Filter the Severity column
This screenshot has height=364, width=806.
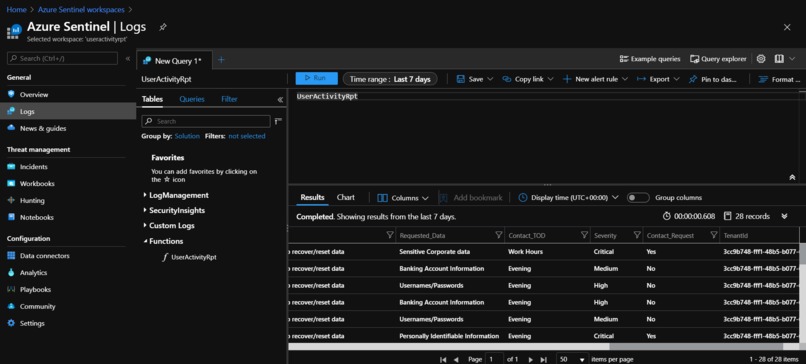[637, 235]
